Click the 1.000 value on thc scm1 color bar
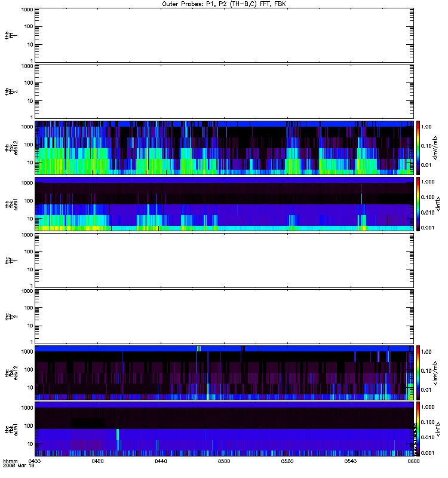Image resolution: width=448 pixels, height=478 pixels. pyautogui.click(x=428, y=407)
